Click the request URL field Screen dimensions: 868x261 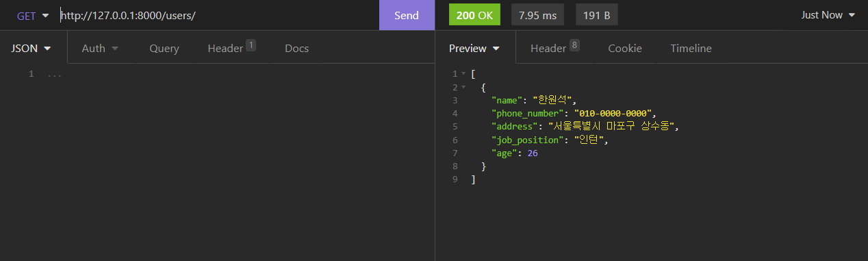click(x=218, y=15)
